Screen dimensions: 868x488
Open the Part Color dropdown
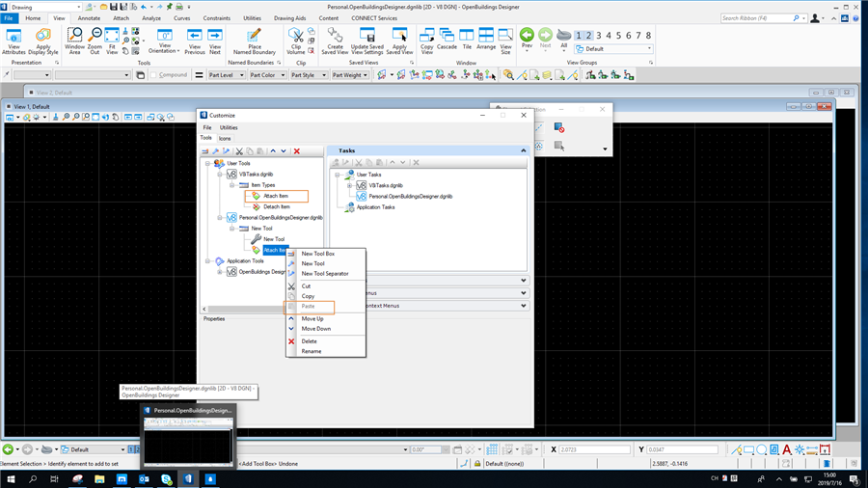[267, 74]
